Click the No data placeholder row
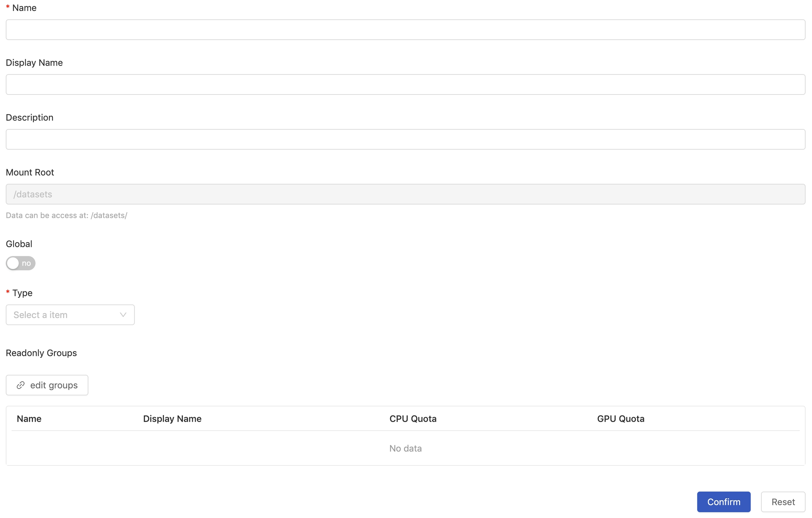This screenshot has height=518, width=812. click(406, 448)
